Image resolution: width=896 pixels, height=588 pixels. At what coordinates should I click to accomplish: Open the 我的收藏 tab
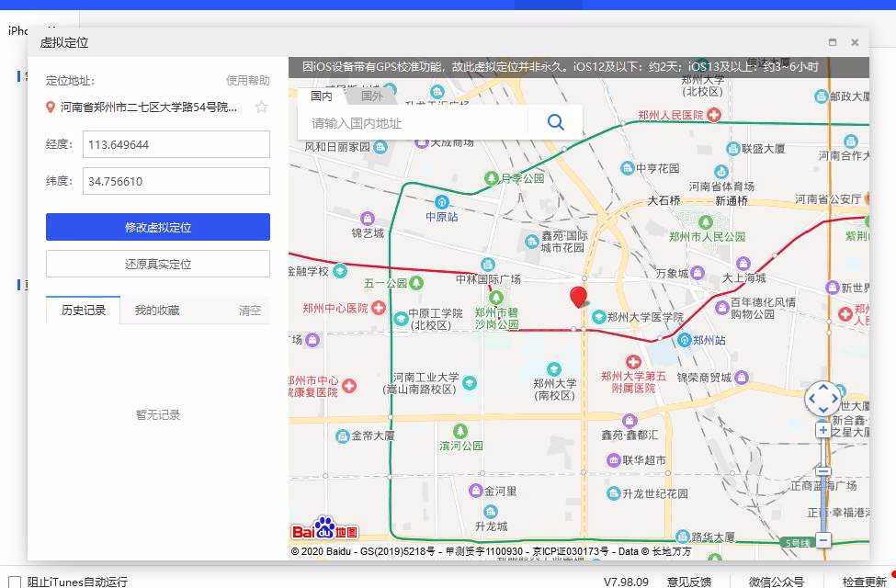click(x=157, y=311)
